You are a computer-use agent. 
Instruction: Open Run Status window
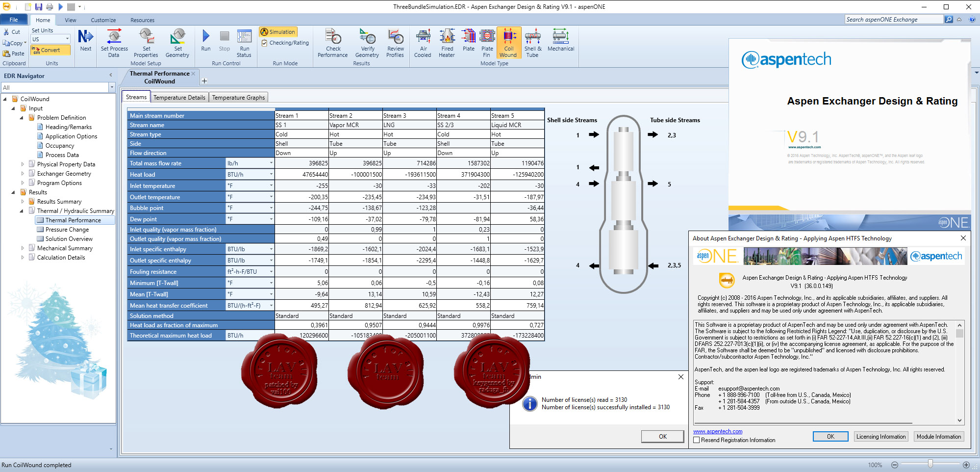[244, 43]
